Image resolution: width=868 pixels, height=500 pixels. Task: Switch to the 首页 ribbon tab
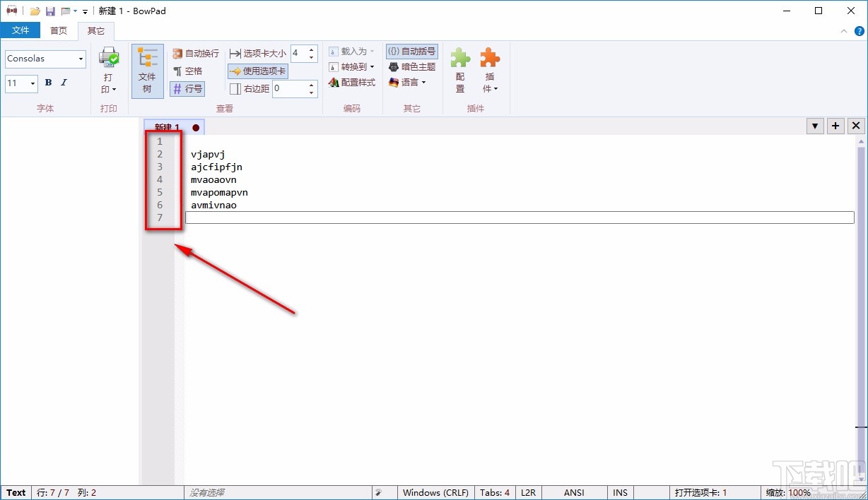pyautogui.click(x=59, y=30)
